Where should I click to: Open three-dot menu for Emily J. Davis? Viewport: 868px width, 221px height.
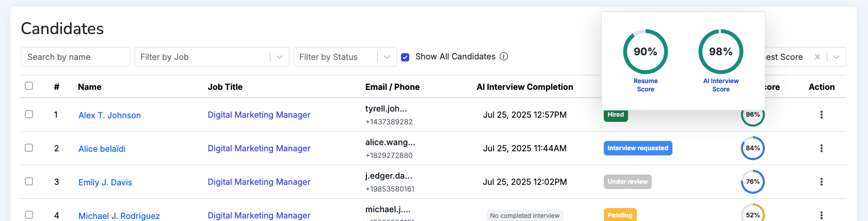821,182
